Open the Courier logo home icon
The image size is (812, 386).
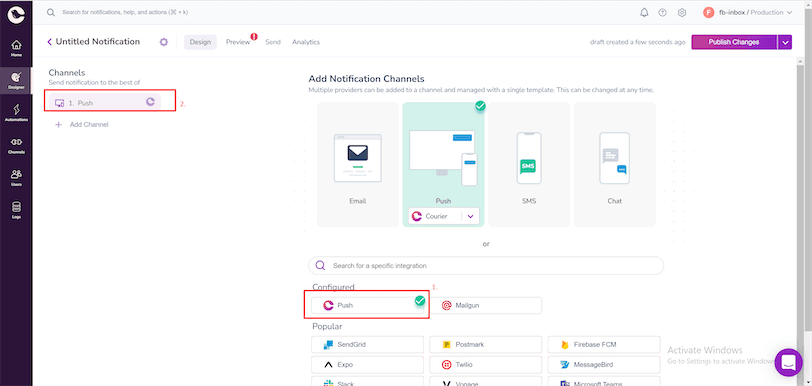(x=16, y=16)
